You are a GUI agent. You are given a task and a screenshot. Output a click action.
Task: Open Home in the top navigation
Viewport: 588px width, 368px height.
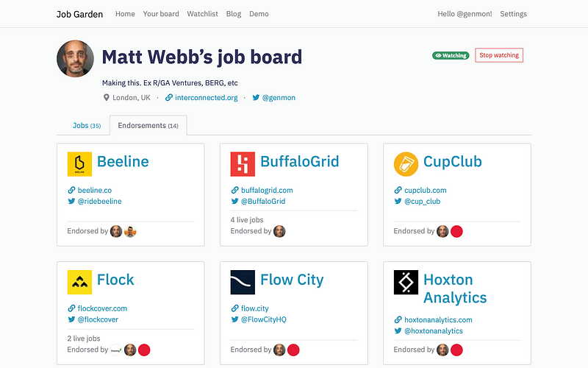point(125,14)
